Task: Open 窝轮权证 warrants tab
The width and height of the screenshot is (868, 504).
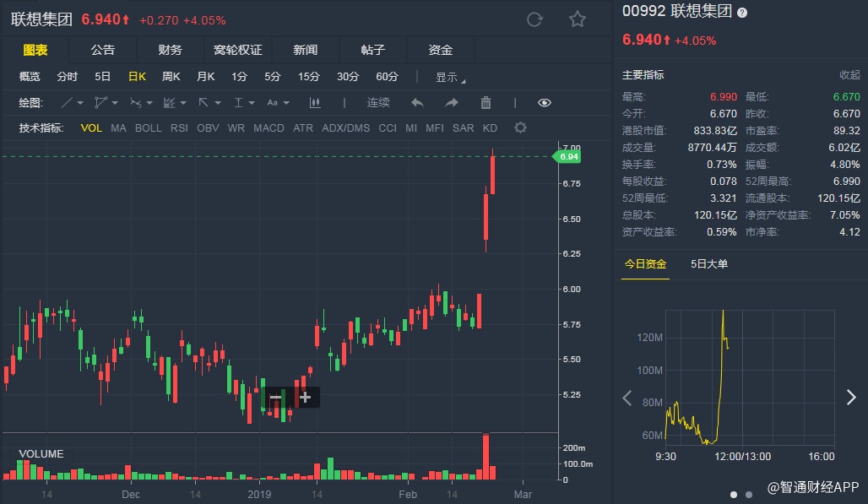Action: (238, 50)
